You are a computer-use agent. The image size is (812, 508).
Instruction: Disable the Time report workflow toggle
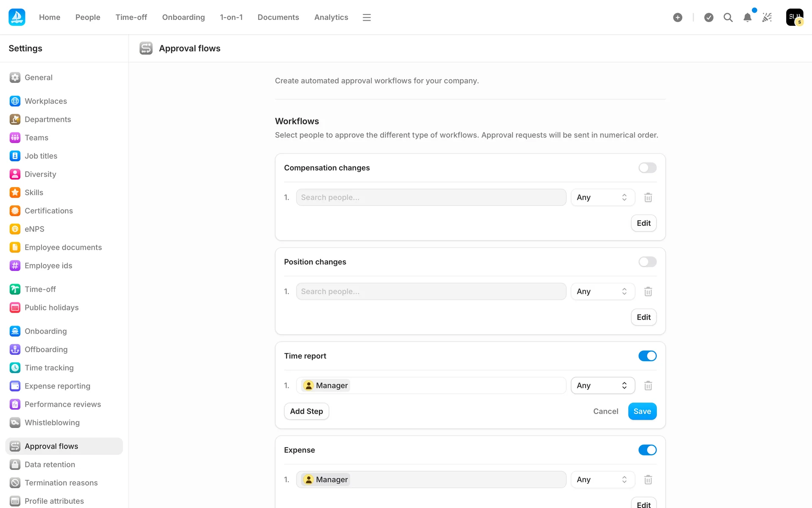pos(647,356)
